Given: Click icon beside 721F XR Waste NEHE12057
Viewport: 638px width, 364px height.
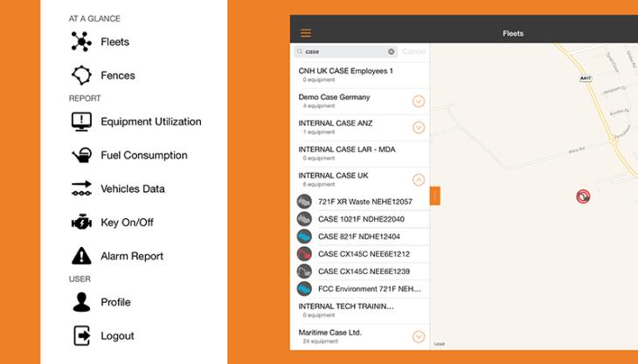Looking at the screenshot, I should tap(304, 202).
